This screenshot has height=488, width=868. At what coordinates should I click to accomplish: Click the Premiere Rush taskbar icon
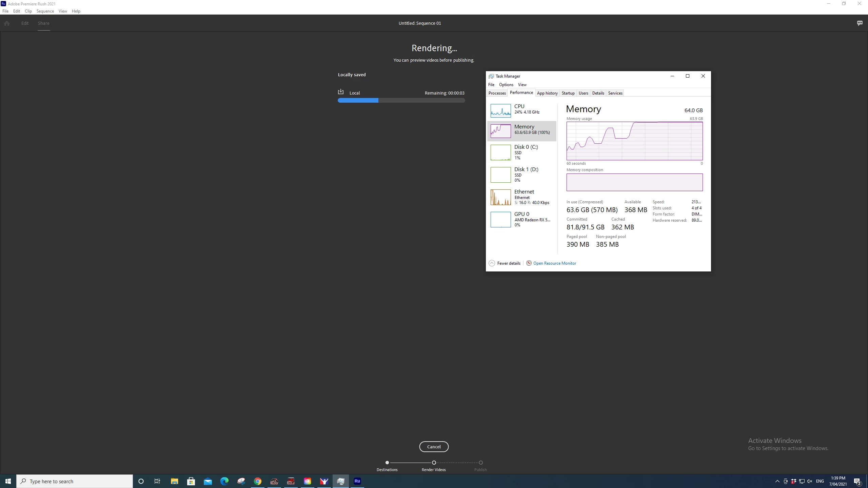(357, 481)
